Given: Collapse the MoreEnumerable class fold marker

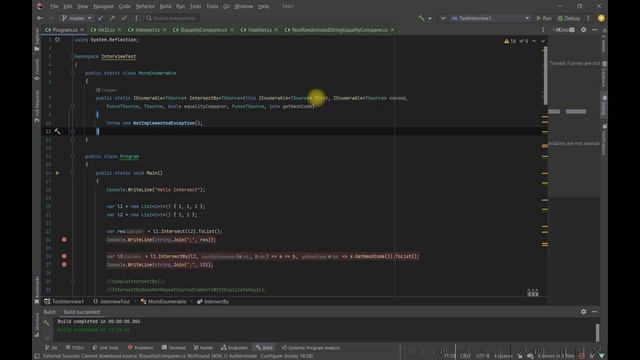Looking at the screenshot, I should point(73,73).
